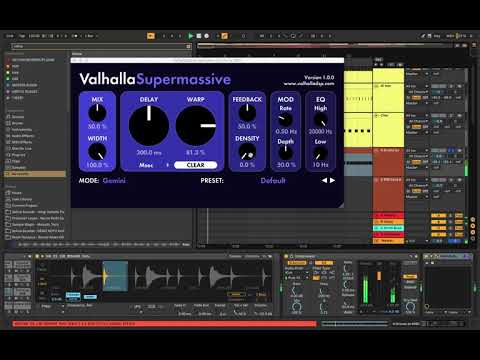The height and width of the screenshot is (360, 480).
Task: Click the EQ Low knob
Action: click(x=320, y=153)
